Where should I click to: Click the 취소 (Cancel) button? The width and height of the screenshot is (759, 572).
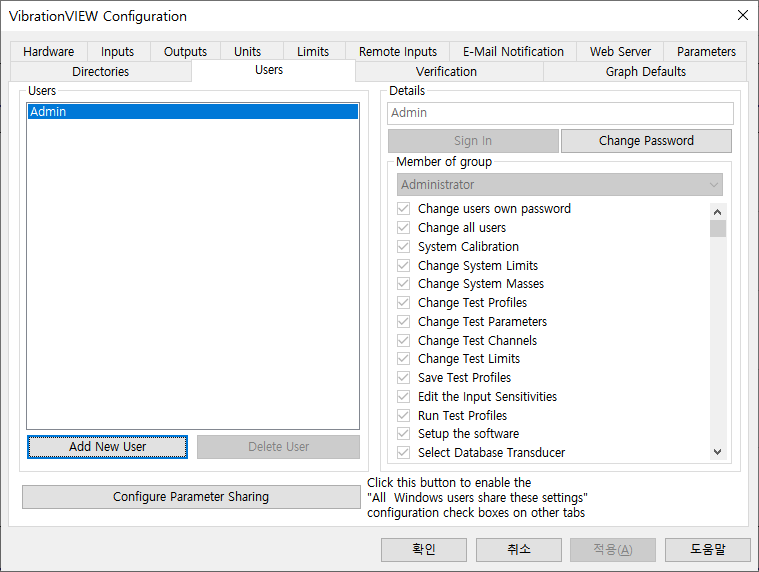click(519, 550)
